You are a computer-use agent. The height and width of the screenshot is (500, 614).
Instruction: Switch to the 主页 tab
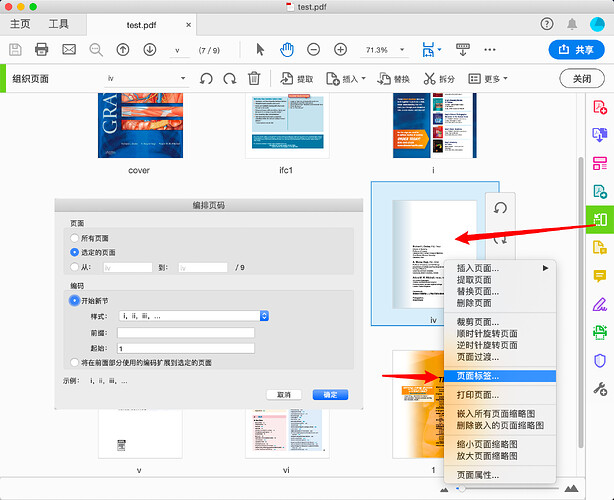click(20, 24)
